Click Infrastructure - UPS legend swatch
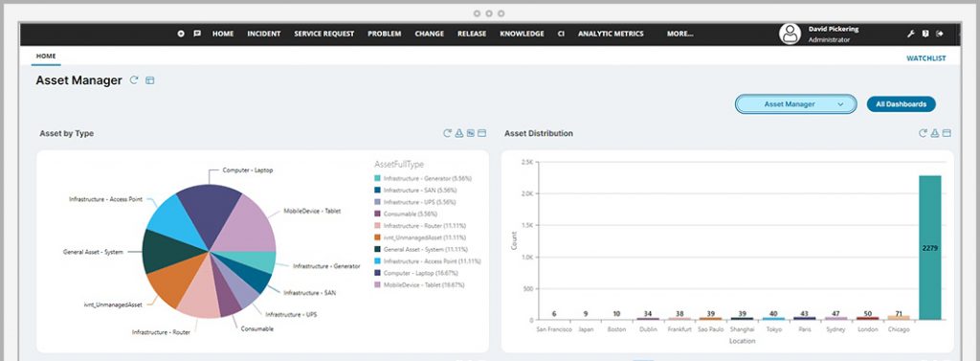 377,202
